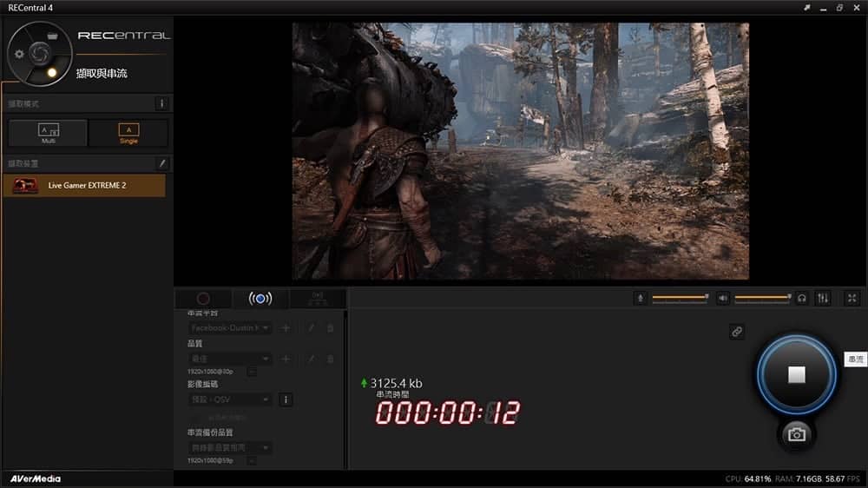Click the AVerMedia logo
The height and width of the screenshot is (488, 868).
coord(36,478)
